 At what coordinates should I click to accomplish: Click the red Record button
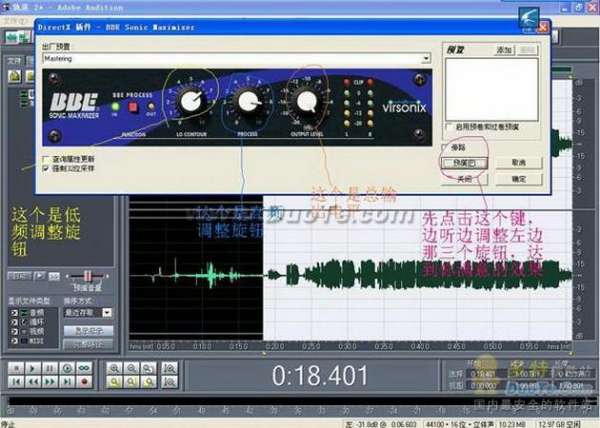pos(84,382)
